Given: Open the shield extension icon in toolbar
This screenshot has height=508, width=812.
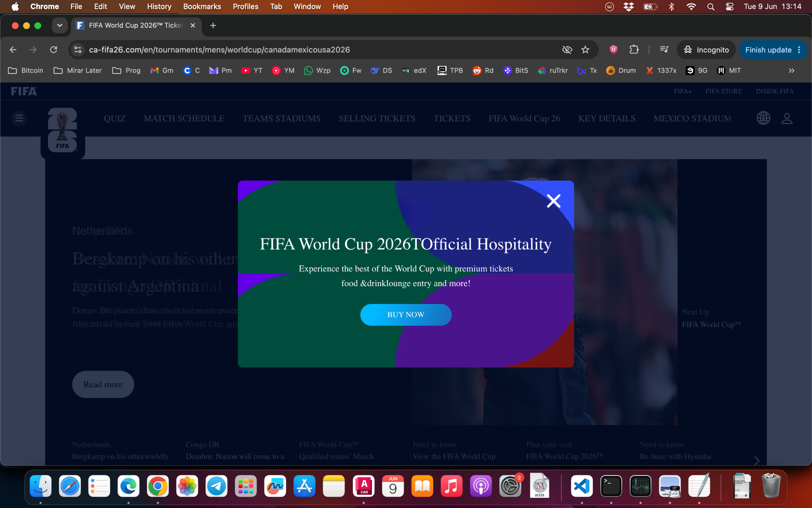Looking at the screenshot, I should (x=613, y=50).
